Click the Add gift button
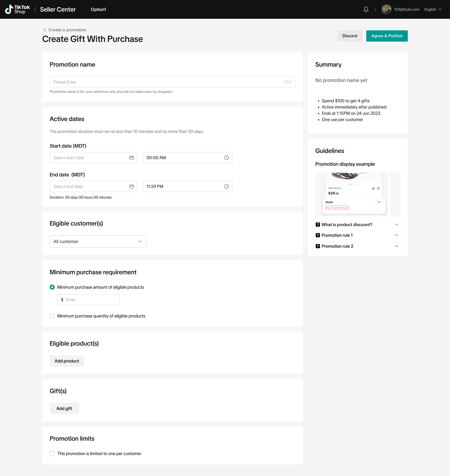450x476 pixels. (64, 409)
